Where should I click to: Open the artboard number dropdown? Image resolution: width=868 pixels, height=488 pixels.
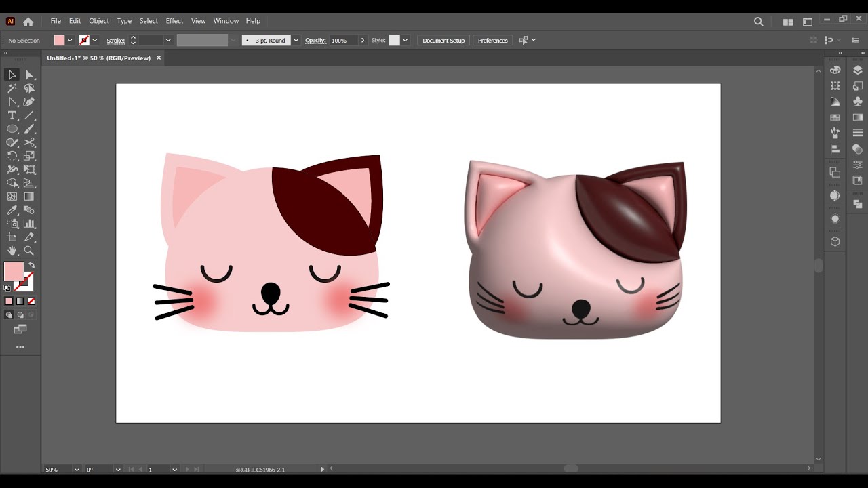174,469
